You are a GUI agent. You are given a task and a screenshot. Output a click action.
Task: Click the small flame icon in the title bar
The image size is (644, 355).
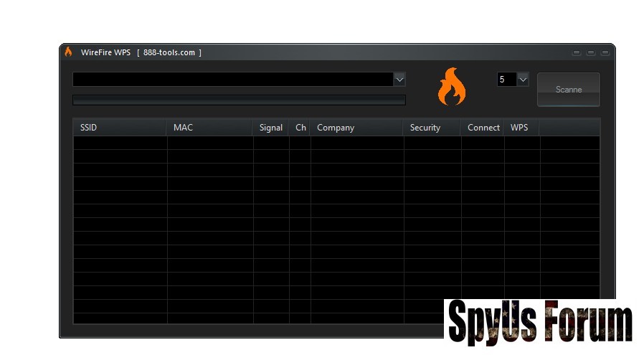click(x=69, y=52)
